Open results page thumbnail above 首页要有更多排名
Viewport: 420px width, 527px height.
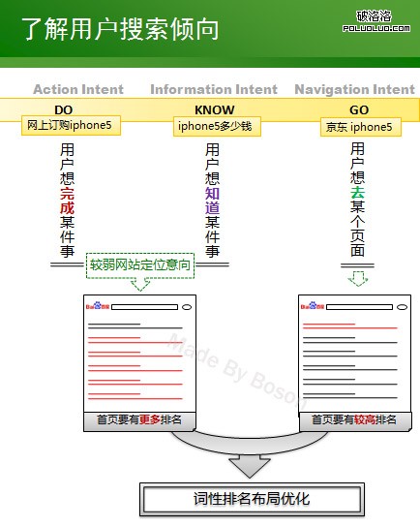point(139,354)
